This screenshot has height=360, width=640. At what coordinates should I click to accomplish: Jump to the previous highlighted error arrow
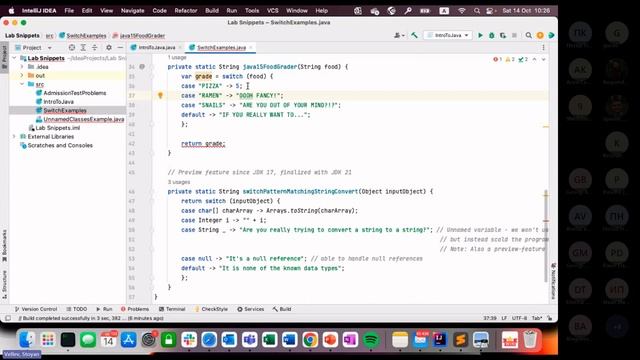[x=535, y=60]
